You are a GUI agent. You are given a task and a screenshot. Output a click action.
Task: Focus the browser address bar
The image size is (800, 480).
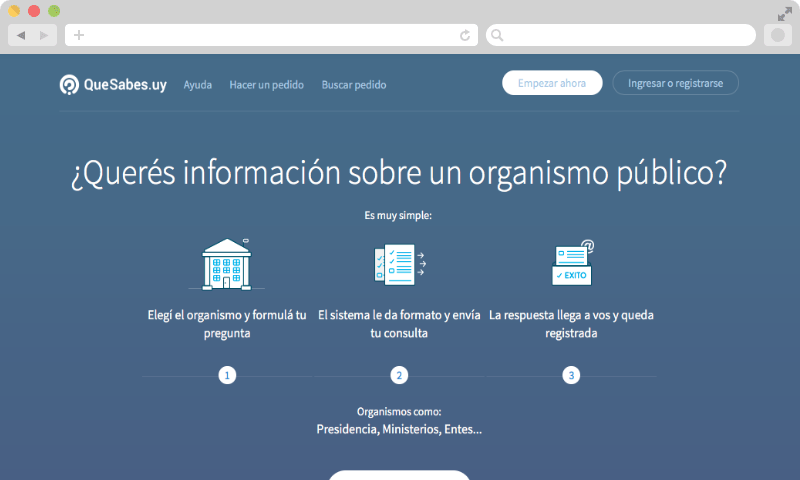(270, 35)
